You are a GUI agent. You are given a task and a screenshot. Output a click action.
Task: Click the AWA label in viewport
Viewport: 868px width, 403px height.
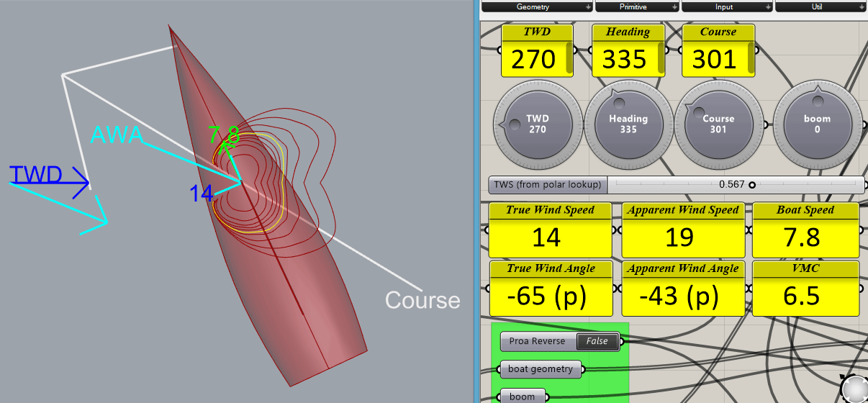[x=117, y=135]
